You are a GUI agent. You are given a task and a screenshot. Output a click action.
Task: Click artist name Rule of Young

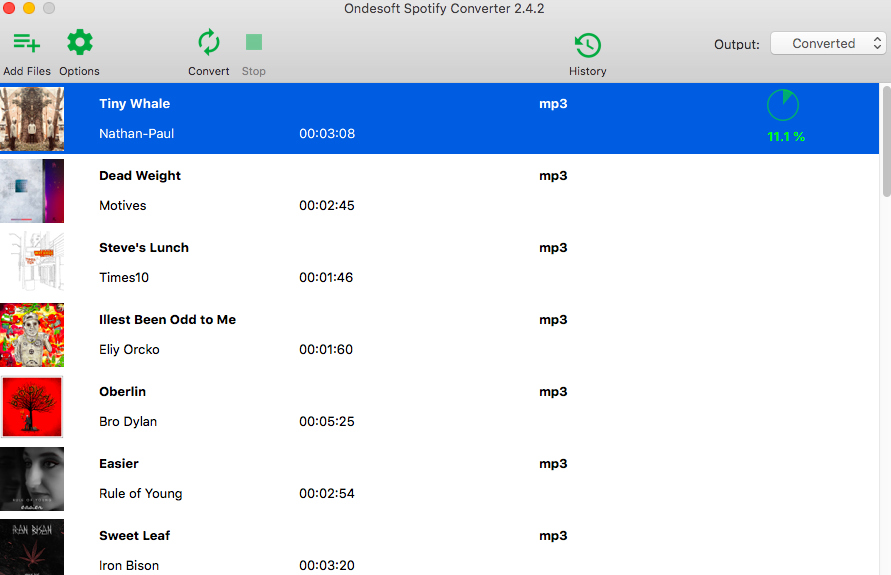tap(140, 493)
